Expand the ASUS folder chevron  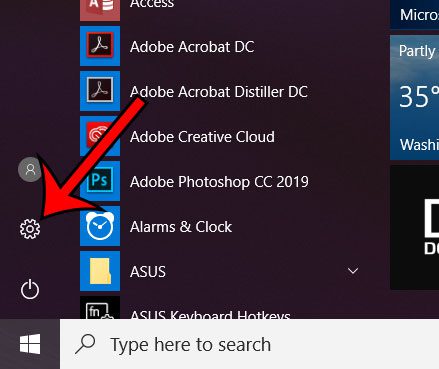353,271
